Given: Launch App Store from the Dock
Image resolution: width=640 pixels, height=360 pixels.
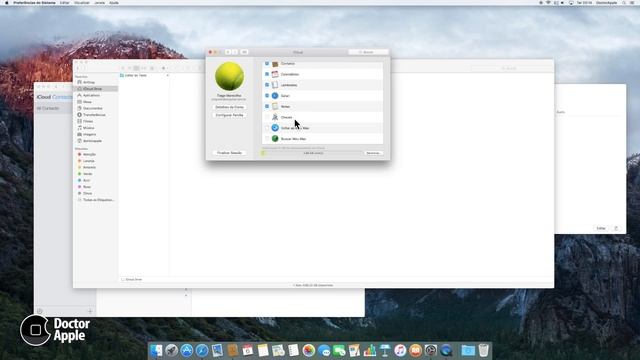Looking at the screenshot, I should pos(187,350).
